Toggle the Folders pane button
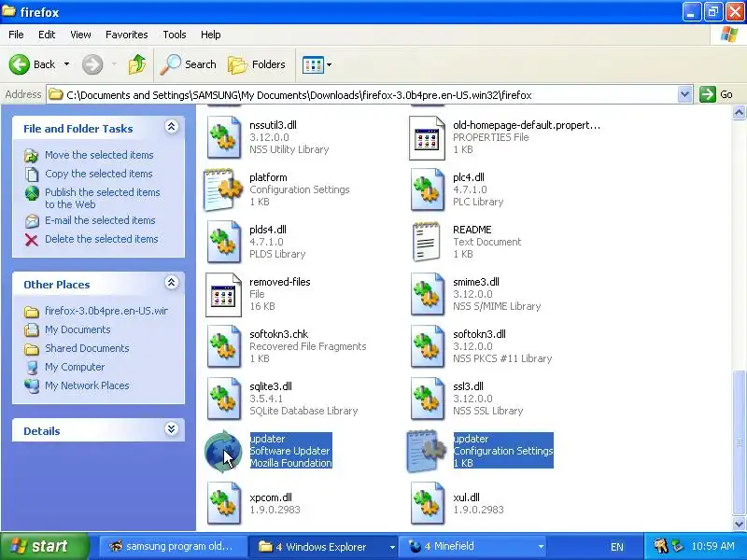 [x=257, y=64]
